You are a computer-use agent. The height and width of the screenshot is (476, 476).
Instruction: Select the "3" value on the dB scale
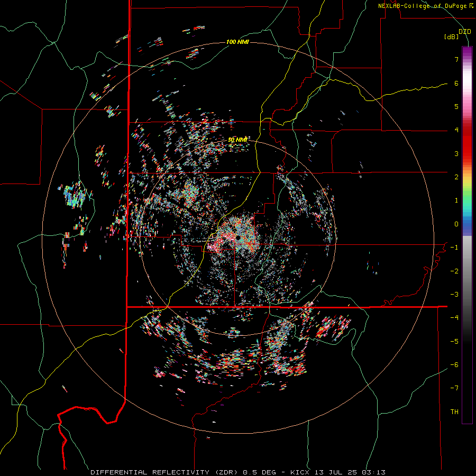456,153
